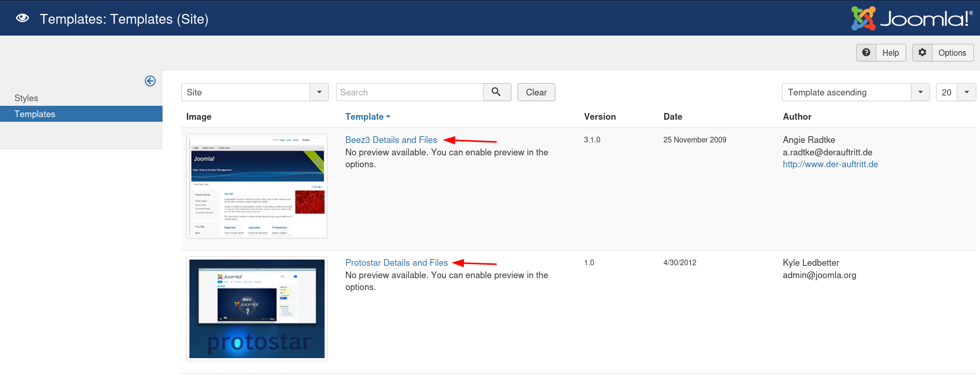Click the Help button label

(x=890, y=53)
